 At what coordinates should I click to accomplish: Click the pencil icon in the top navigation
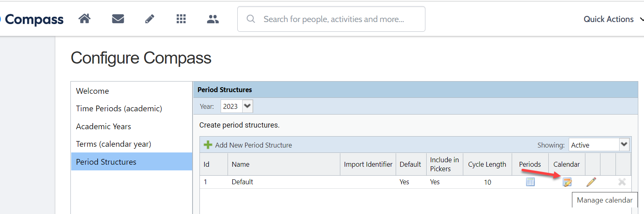click(x=149, y=19)
